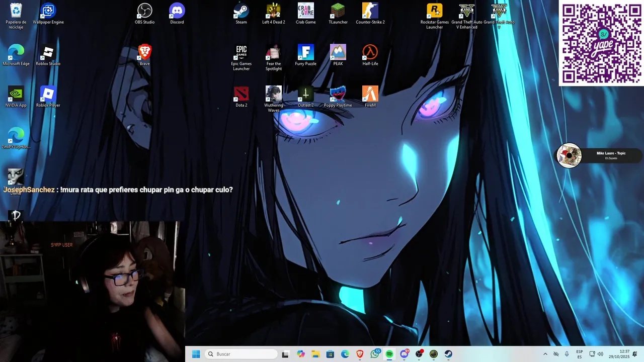Select the Fear the Spotlight icon

pyautogui.click(x=273, y=57)
